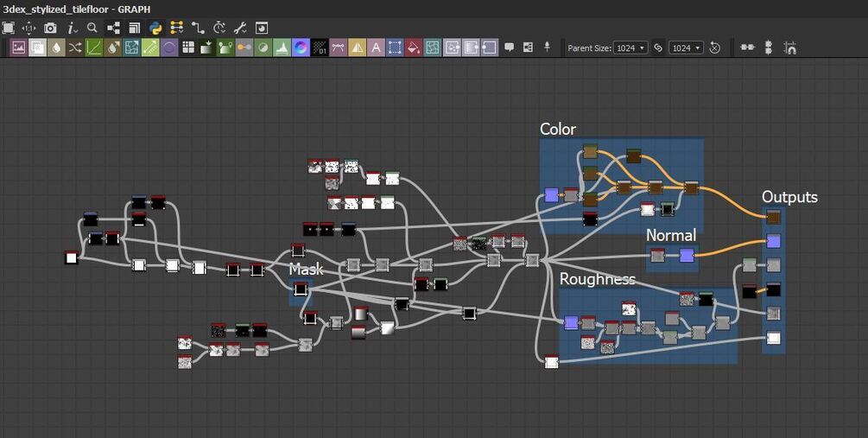Reset zoom to 1:1 view
The image size is (868, 438).
(29, 29)
